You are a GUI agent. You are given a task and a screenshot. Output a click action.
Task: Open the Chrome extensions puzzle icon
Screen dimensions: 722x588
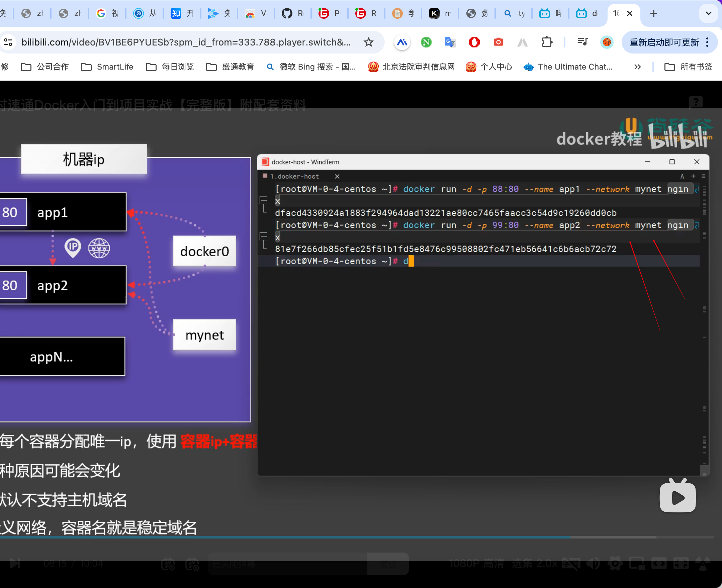click(x=546, y=42)
